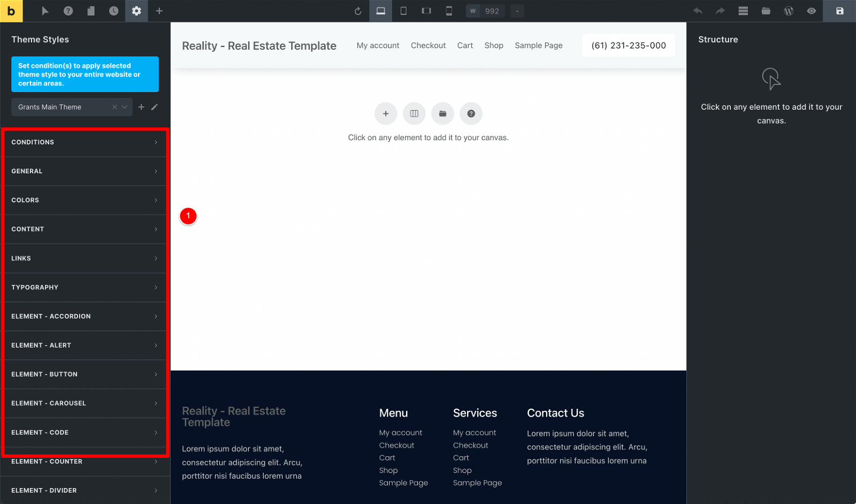Screen dimensions: 856x504
Task: Click the canvas width field showing 992
Action: click(485, 11)
